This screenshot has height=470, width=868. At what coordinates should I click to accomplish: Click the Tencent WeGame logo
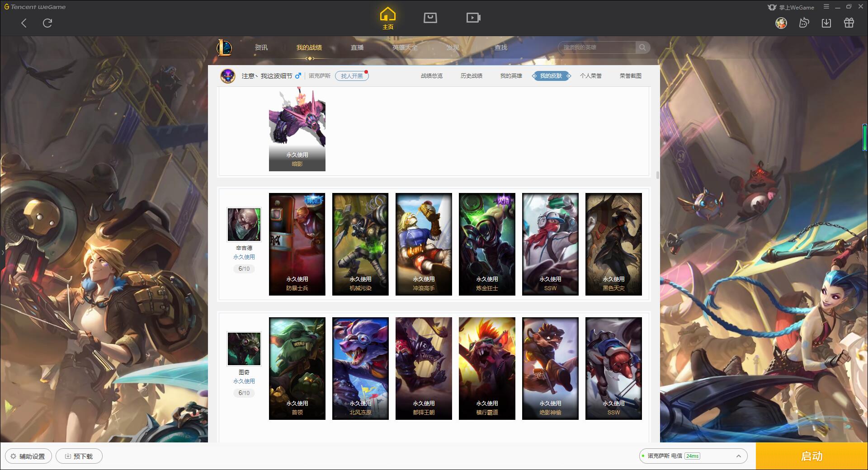[x=35, y=7]
